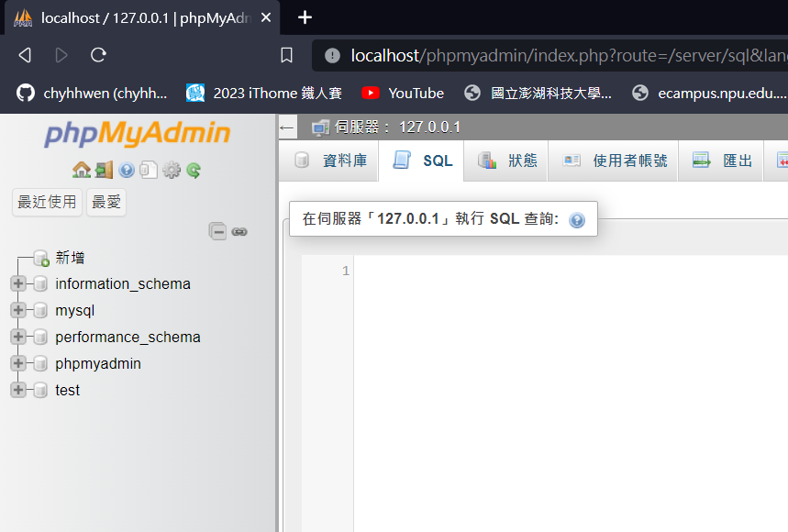Open the performance_schema database link
788x532 pixels.
[128, 337]
